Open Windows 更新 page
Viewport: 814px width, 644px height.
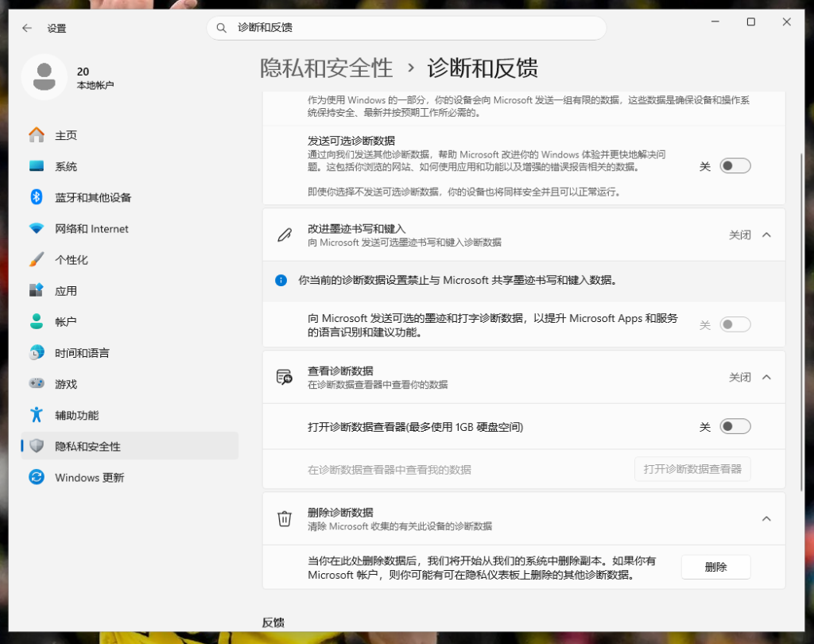coord(130,477)
